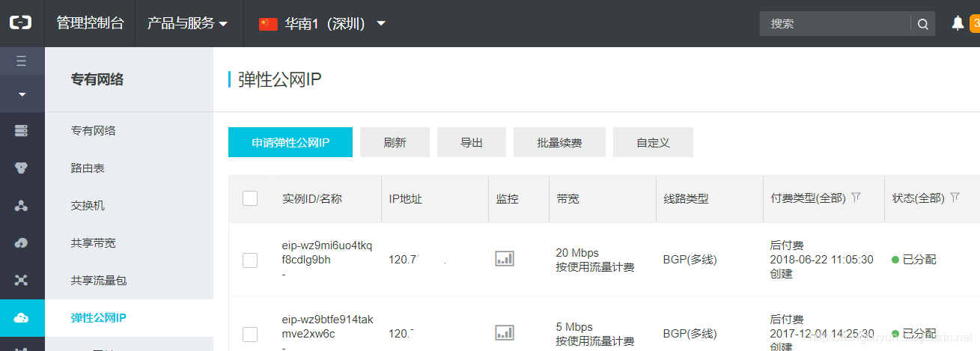Click the Alibaba Cloud logo icon

(21, 23)
